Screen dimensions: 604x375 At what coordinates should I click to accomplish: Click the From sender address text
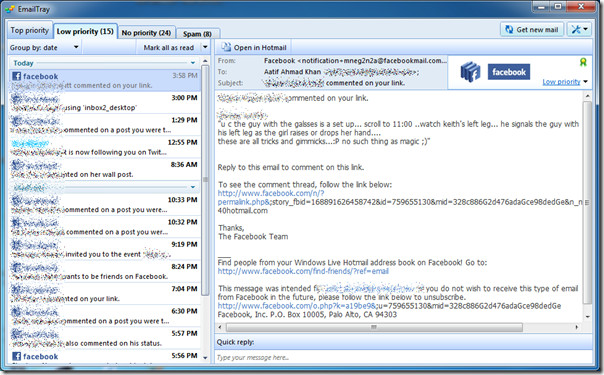tap(355, 60)
